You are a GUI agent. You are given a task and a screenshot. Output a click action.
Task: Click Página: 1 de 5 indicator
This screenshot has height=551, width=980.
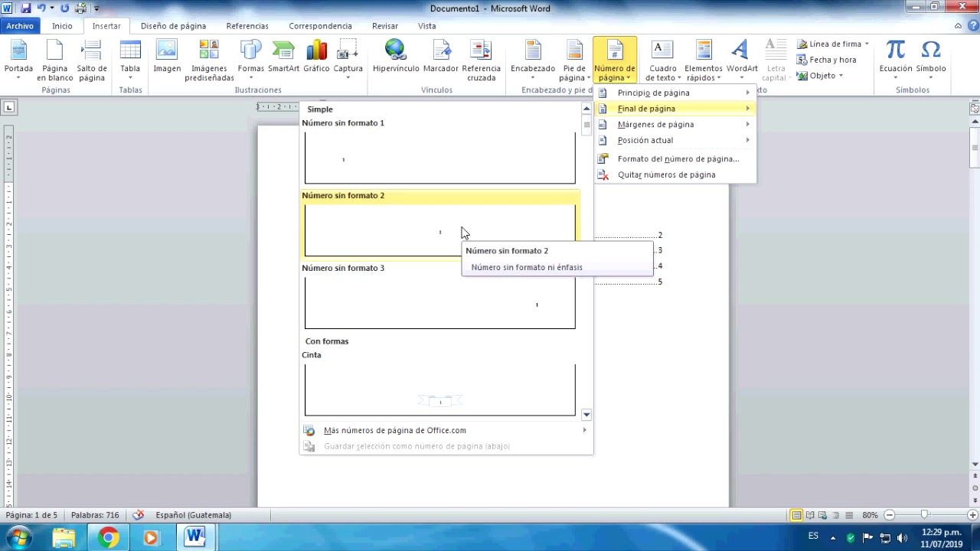(x=31, y=515)
